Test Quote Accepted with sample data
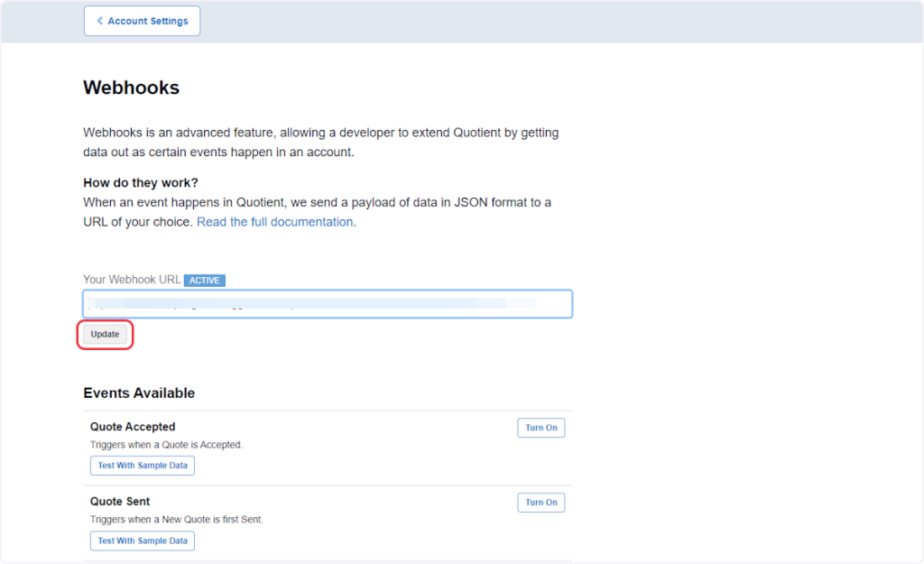This screenshot has height=564, width=924. (x=143, y=466)
